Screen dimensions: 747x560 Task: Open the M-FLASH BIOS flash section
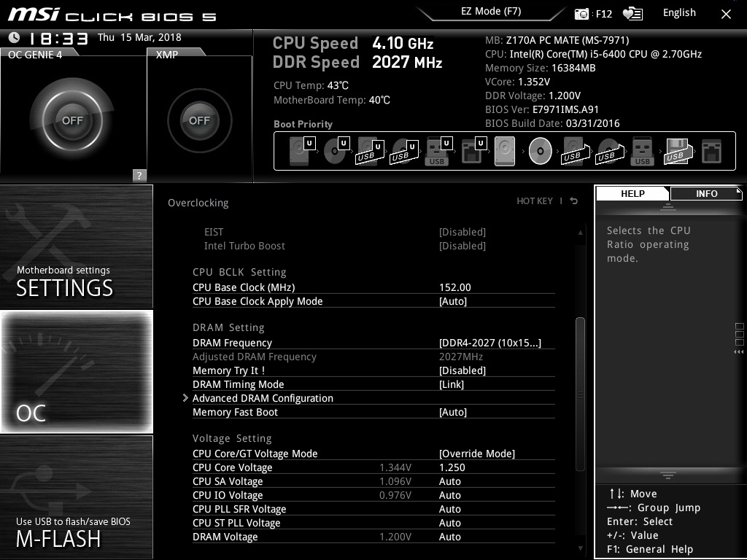click(x=76, y=497)
